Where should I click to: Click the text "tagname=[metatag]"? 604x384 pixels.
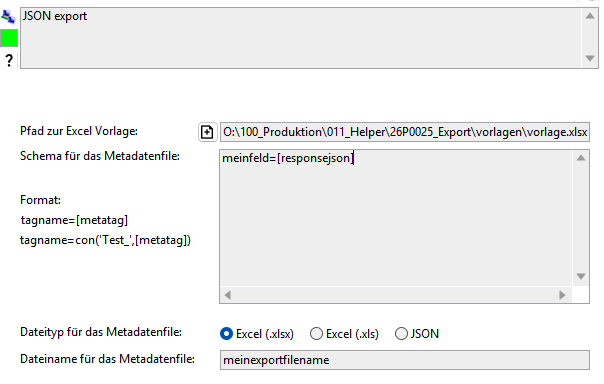[x=74, y=220]
